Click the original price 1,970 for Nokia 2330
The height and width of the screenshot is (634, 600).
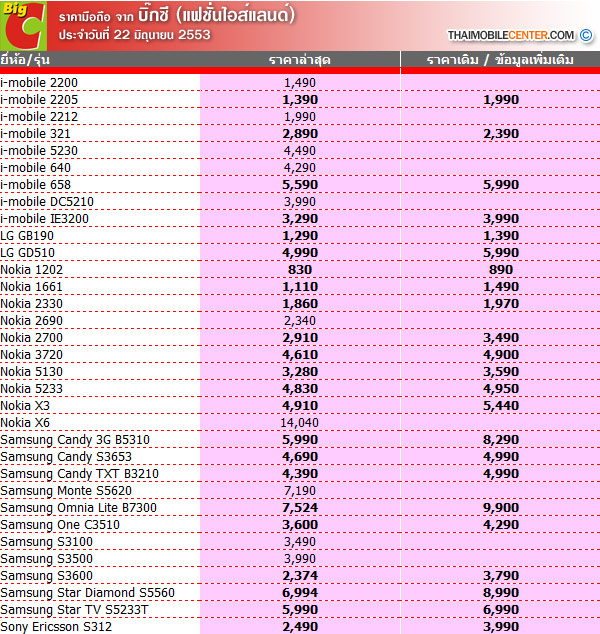pyautogui.click(x=501, y=304)
